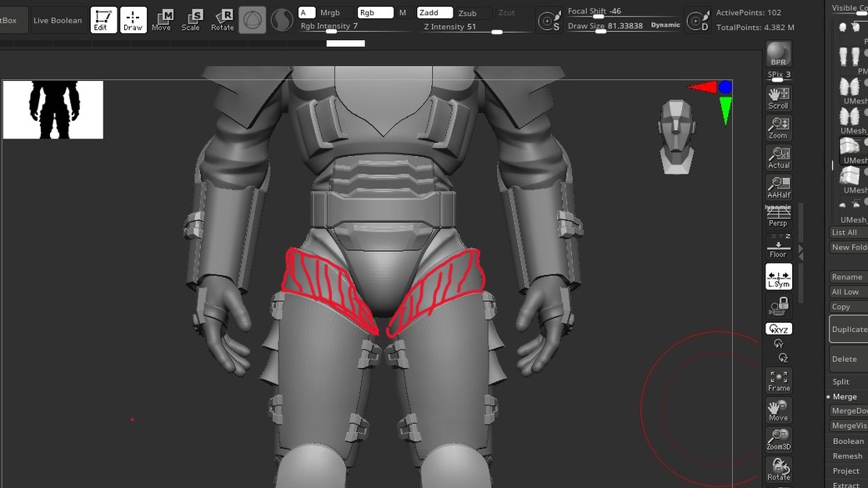
Task: Toggle the Zadd sculpt mode
Action: tap(434, 13)
